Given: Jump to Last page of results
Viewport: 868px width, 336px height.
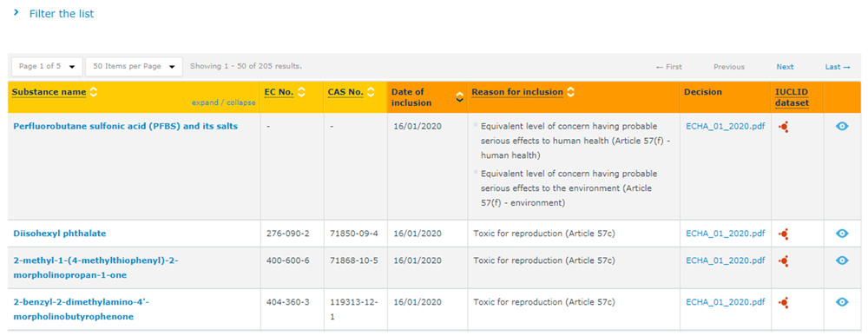Looking at the screenshot, I should (x=838, y=67).
